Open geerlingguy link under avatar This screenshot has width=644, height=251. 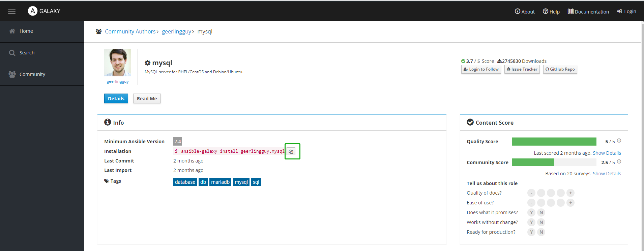tap(118, 81)
